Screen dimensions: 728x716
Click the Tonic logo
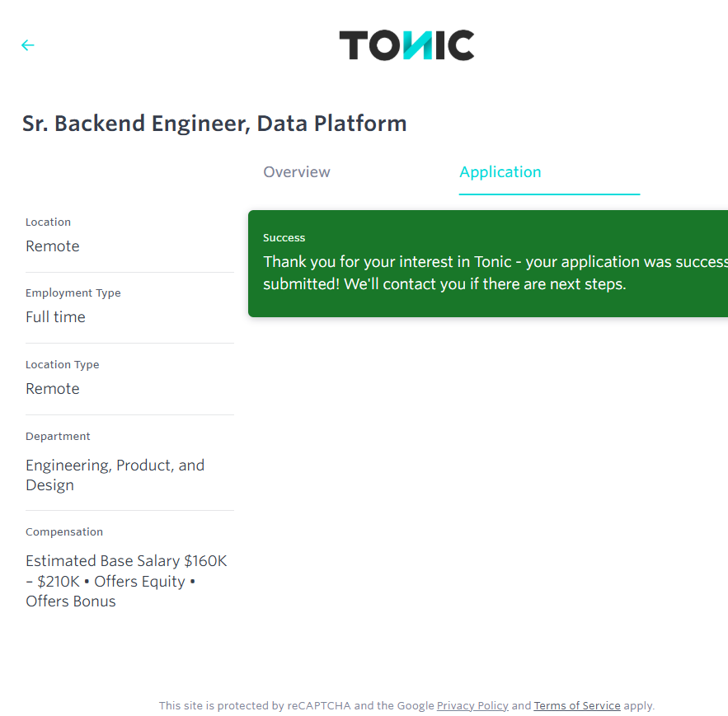pos(406,45)
